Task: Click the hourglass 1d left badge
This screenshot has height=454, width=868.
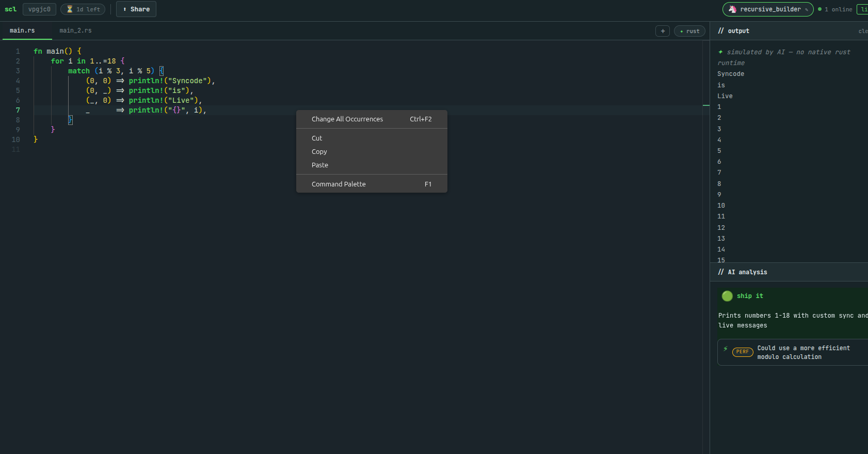Action: click(83, 9)
